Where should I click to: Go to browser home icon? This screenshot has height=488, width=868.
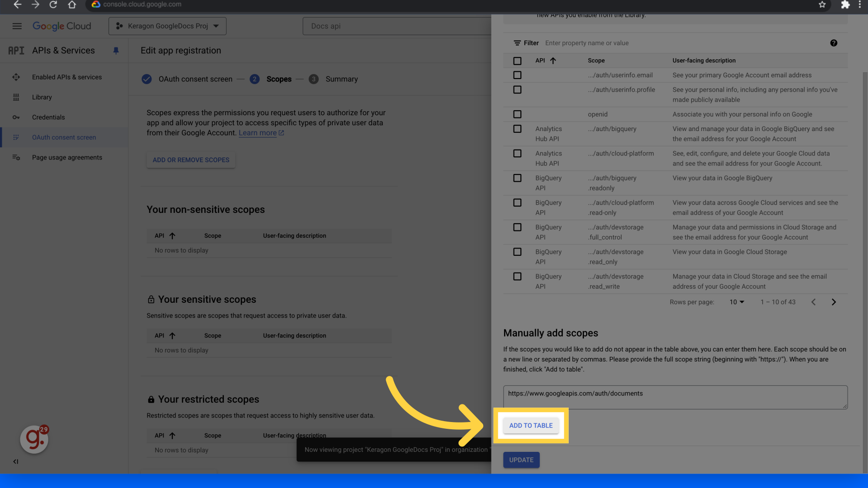click(x=72, y=5)
